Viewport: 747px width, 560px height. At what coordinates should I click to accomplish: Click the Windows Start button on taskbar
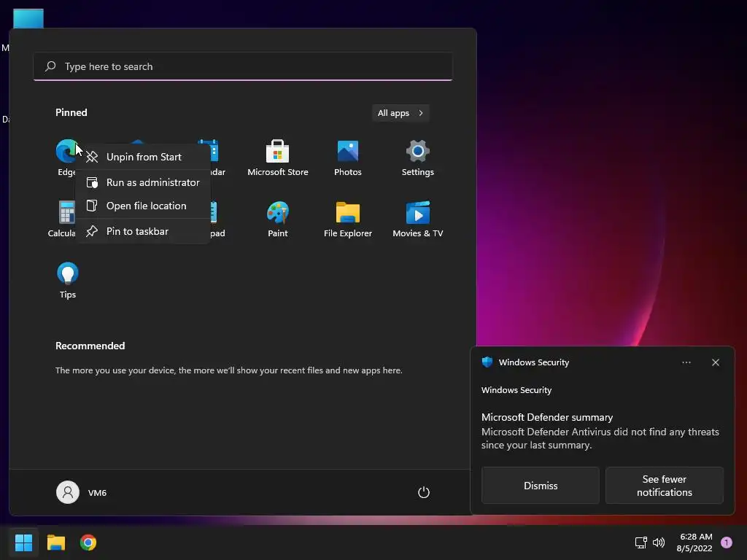23,542
